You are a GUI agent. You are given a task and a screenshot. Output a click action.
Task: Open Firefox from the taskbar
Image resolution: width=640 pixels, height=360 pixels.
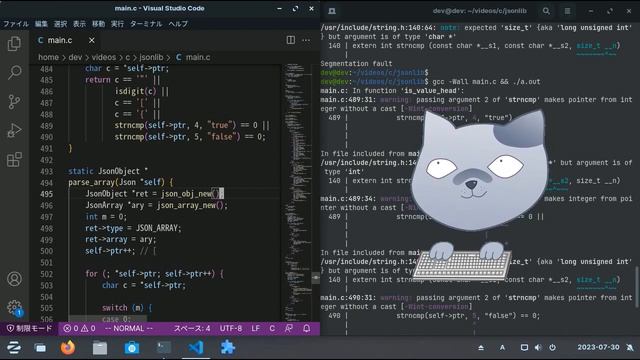68,348
